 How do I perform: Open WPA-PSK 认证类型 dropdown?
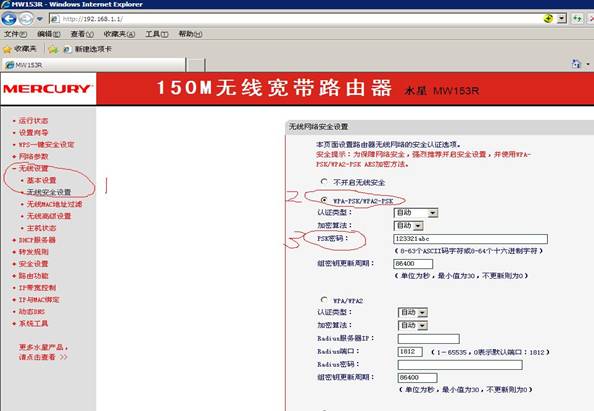416,213
